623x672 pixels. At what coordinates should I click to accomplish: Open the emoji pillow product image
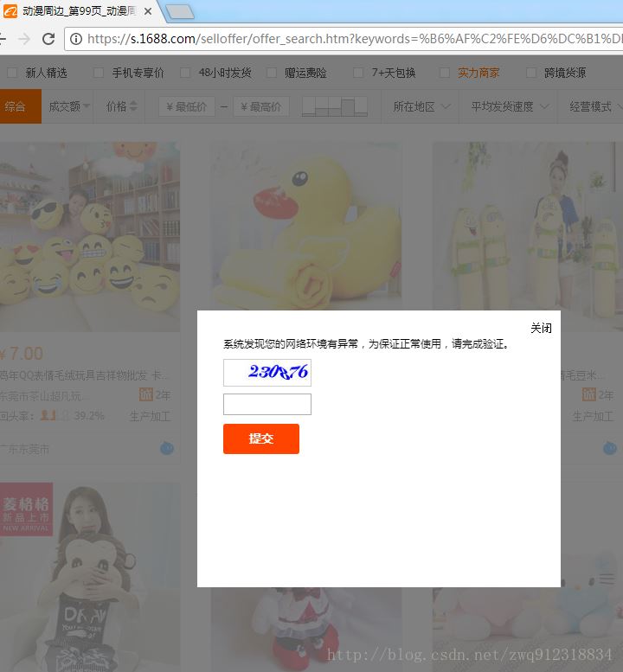[90, 237]
